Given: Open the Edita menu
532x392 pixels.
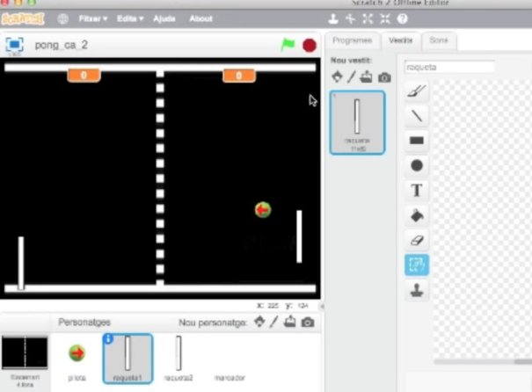Looking at the screenshot, I should pos(130,18).
